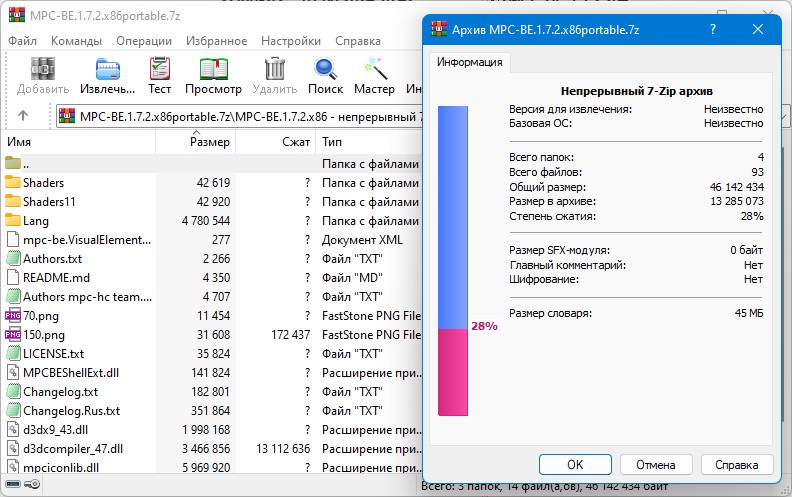Click the Удалить trash icon

click(275, 69)
